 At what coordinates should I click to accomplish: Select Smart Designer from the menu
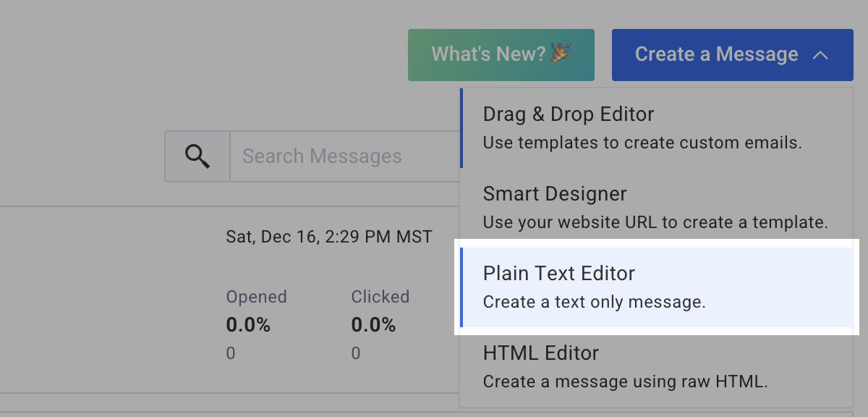(x=555, y=194)
